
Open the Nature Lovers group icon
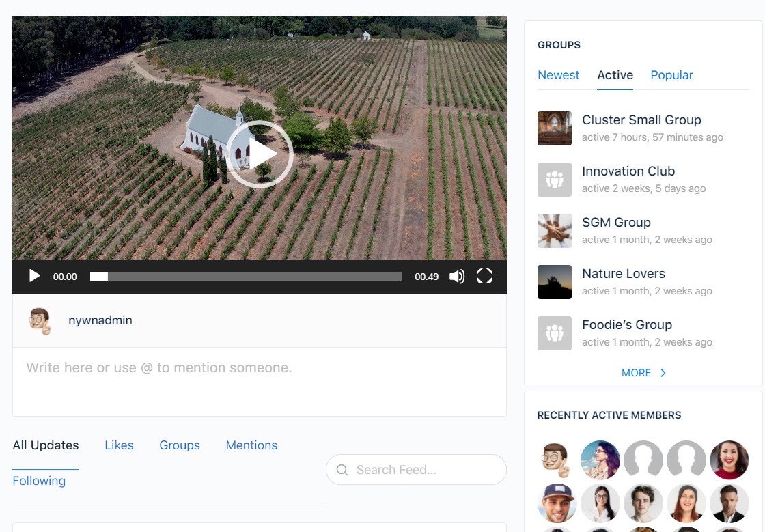[x=554, y=281]
